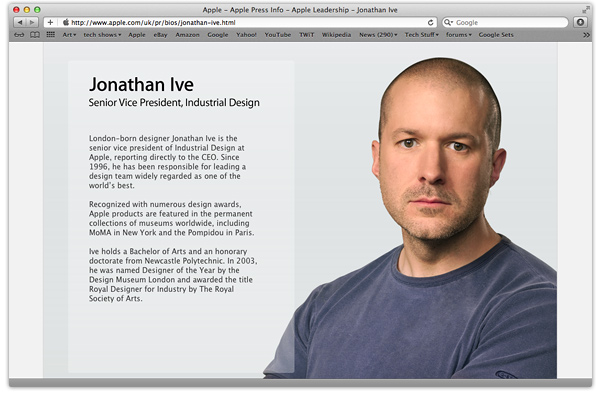This screenshot has width=596, height=394.
Task: Click the Jonathan Ive heading
Action: (141, 84)
